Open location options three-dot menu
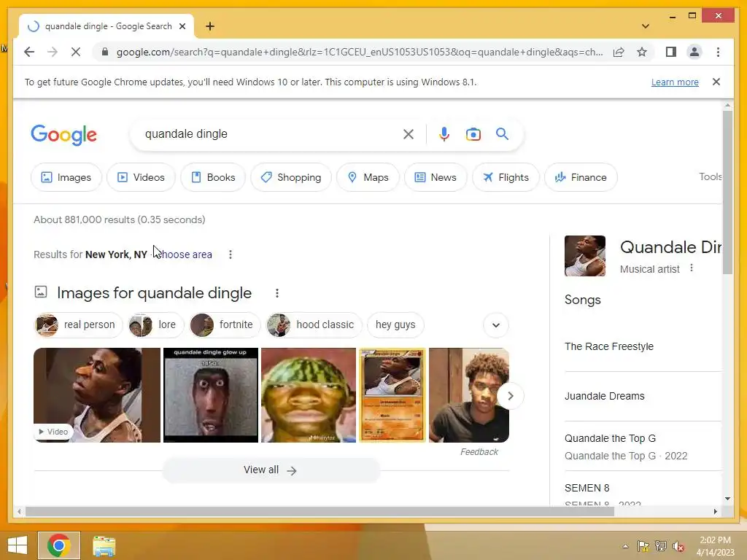 [230, 254]
